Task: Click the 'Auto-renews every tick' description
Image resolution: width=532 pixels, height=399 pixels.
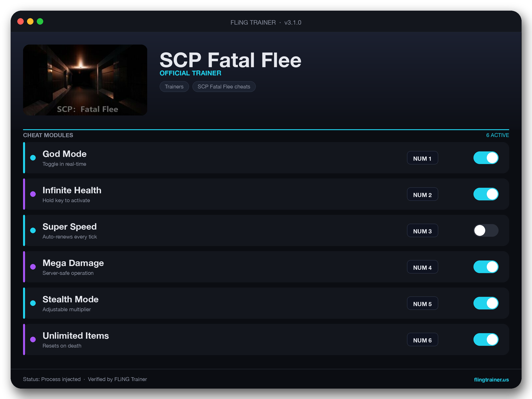Action: click(x=70, y=237)
